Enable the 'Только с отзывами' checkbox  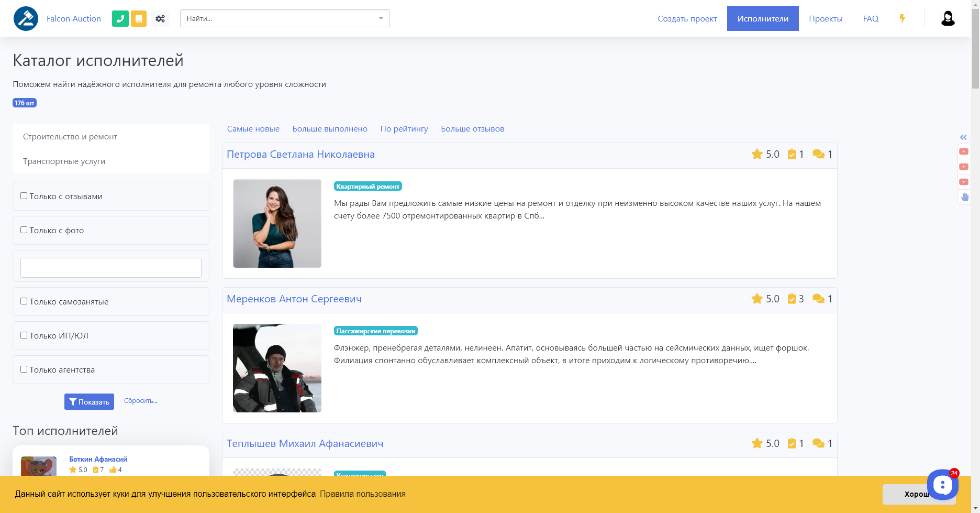pos(24,196)
